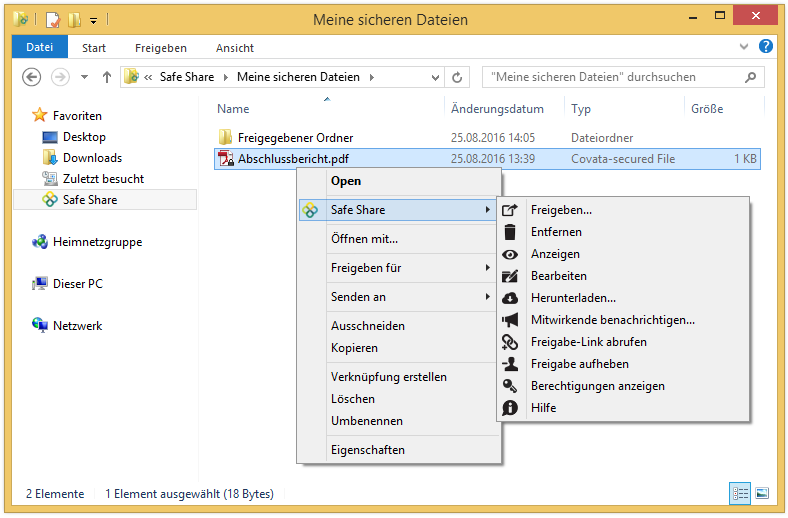Click the Favoriten star icon
Viewport: 788px width, 518px height.
click(x=40, y=115)
